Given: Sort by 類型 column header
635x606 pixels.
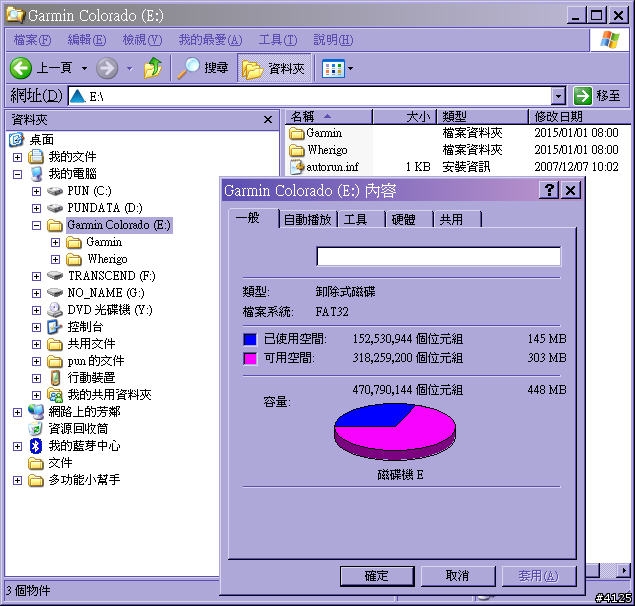Looking at the screenshot, I should click(x=482, y=117).
